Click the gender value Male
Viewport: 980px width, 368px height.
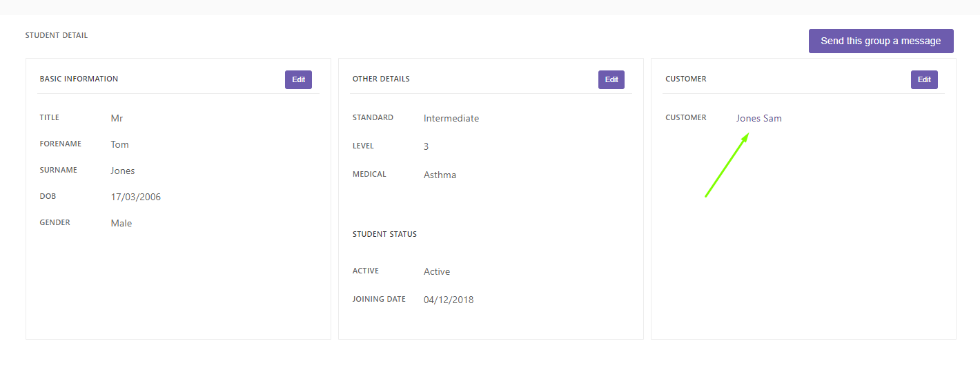coord(121,223)
